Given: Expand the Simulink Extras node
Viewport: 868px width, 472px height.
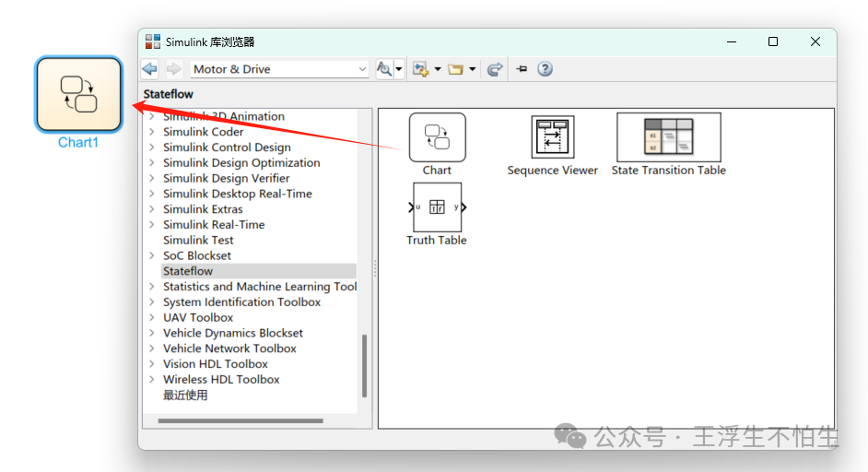Looking at the screenshot, I should (x=152, y=209).
